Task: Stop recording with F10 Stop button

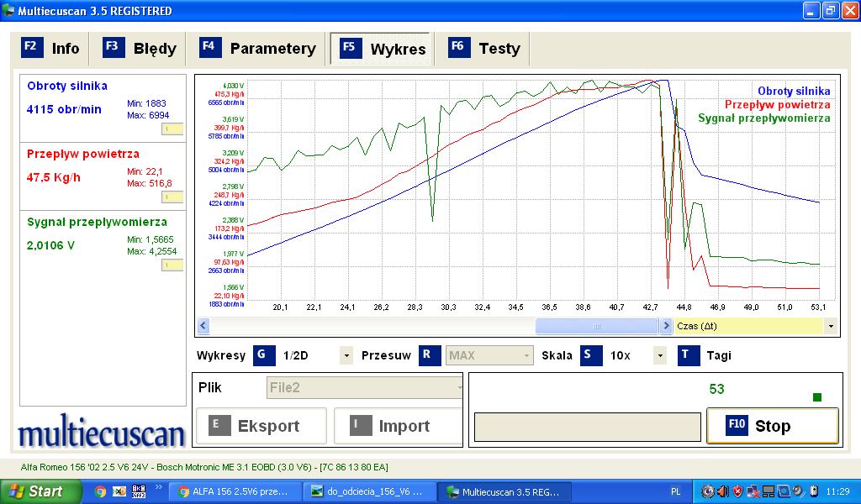Action: pos(773,426)
